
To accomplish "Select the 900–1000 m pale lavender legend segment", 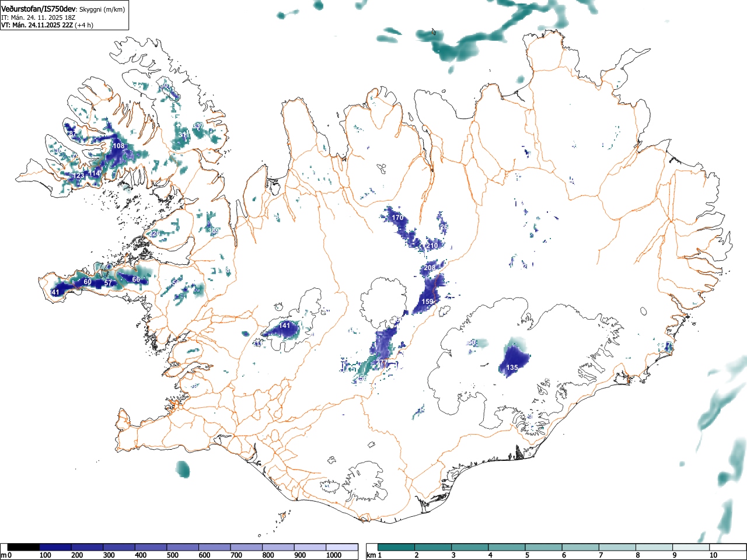I will pyautogui.click(x=310, y=547).
